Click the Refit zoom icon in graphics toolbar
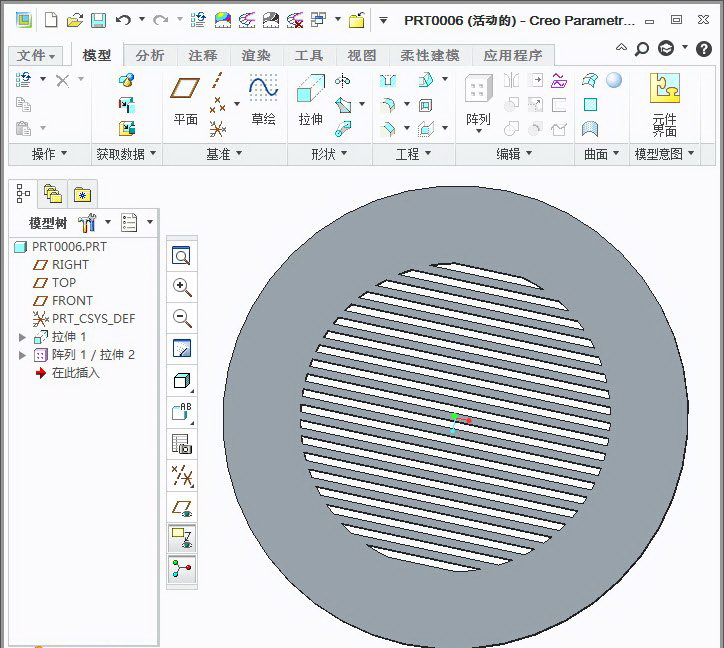 coord(182,256)
